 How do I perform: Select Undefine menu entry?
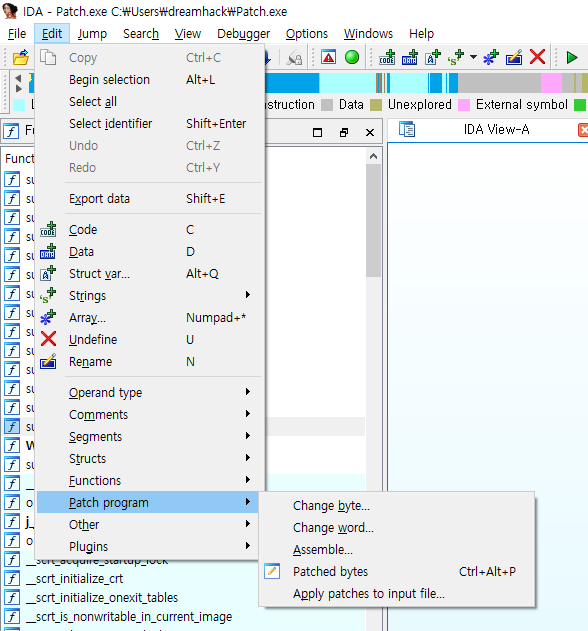pyautogui.click(x=150, y=340)
